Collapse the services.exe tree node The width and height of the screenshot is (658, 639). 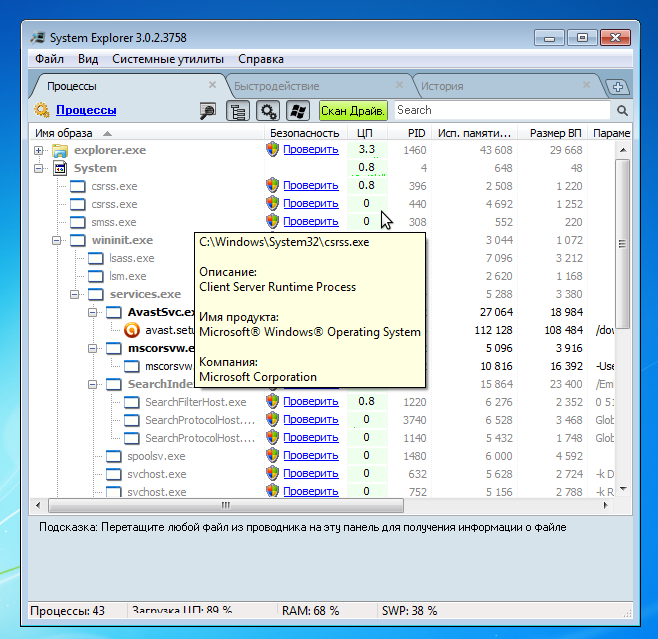[75, 295]
